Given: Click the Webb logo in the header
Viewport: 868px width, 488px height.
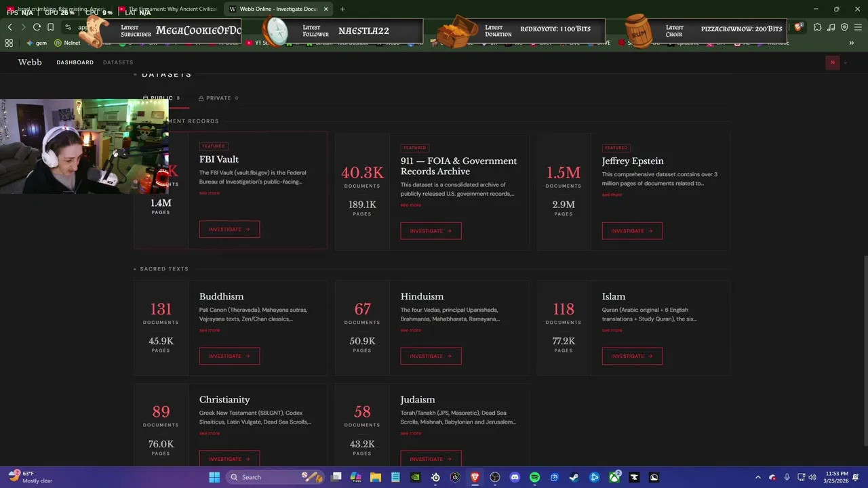Looking at the screenshot, I should (x=30, y=62).
